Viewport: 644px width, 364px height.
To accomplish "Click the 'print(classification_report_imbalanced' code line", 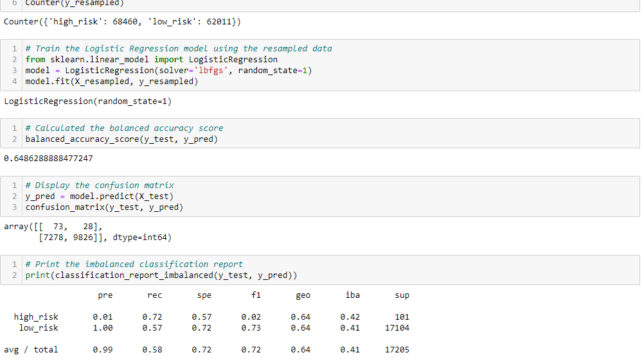I will point(161,275).
